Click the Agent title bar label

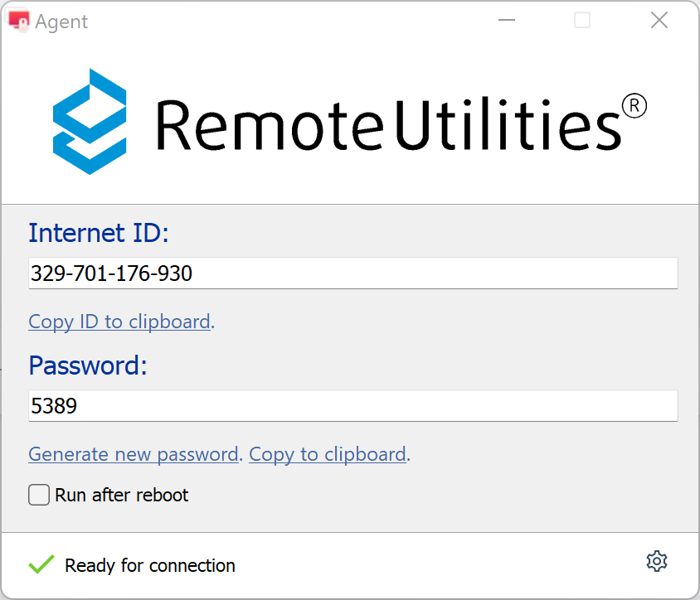(61, 21)
